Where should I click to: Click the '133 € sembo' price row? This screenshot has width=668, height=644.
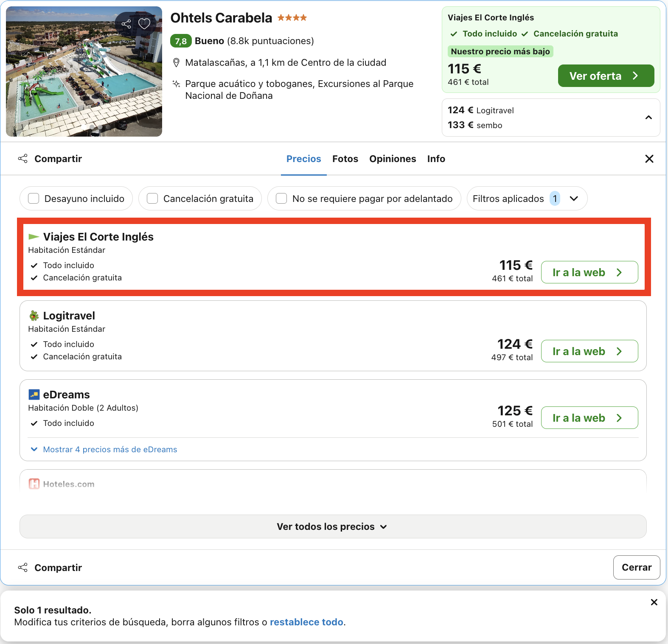tap(475, 125)
